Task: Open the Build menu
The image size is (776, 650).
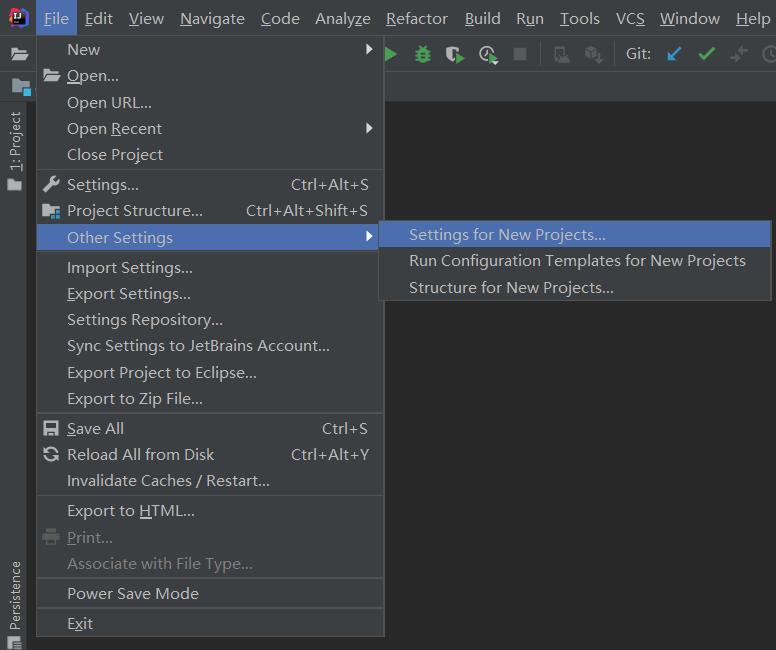Action: 483,18
